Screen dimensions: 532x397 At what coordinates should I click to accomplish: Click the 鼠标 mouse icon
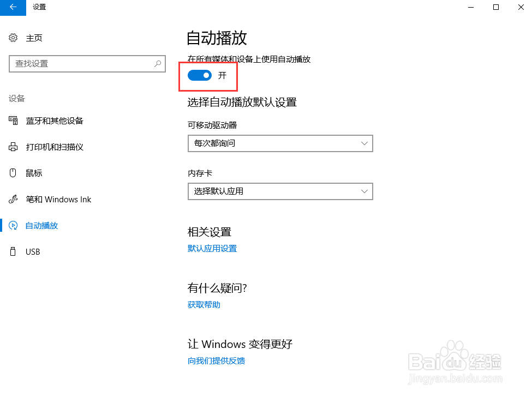coord(14,173)
